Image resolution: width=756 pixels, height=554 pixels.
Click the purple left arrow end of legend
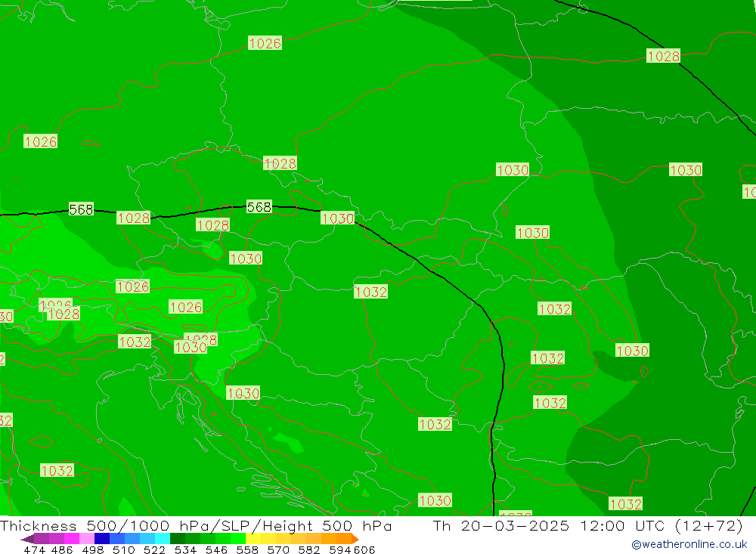[27, 539]
